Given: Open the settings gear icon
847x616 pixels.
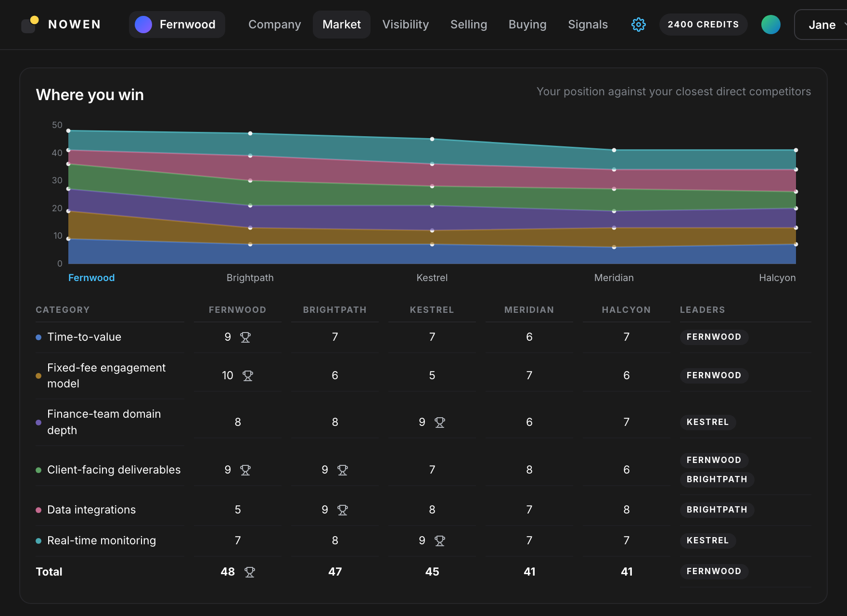Looking at the screenshot, I should [x=638, y=25].
